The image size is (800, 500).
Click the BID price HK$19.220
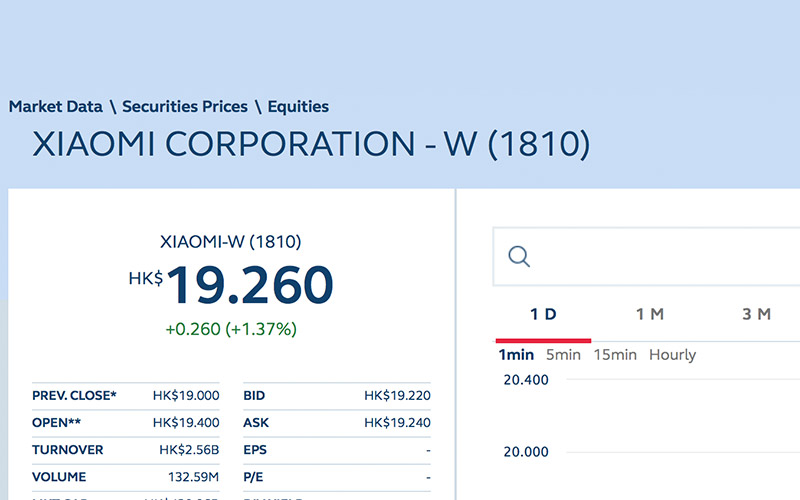coord(397,395)
